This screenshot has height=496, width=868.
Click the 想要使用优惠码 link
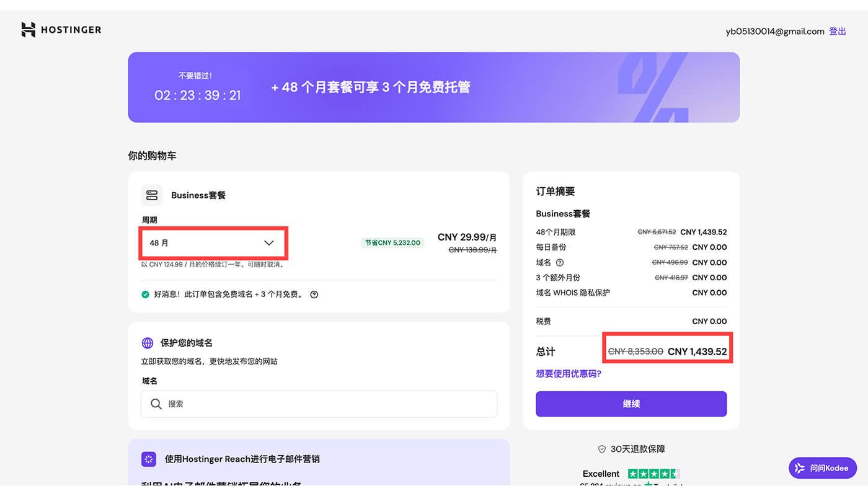[569, 373]
